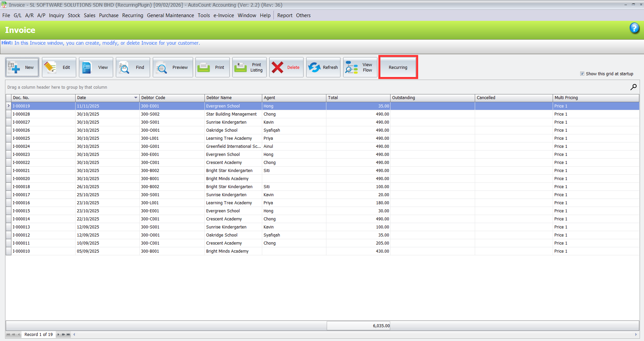
Task: Select the Edit invoice icon
Action: [59, 67]
